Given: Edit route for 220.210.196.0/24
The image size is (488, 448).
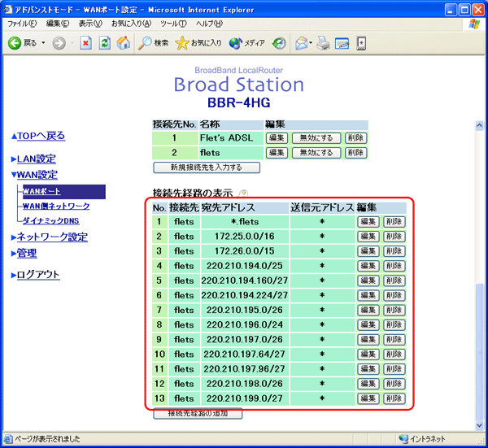Looking at the screenshot, I should 368,324.
